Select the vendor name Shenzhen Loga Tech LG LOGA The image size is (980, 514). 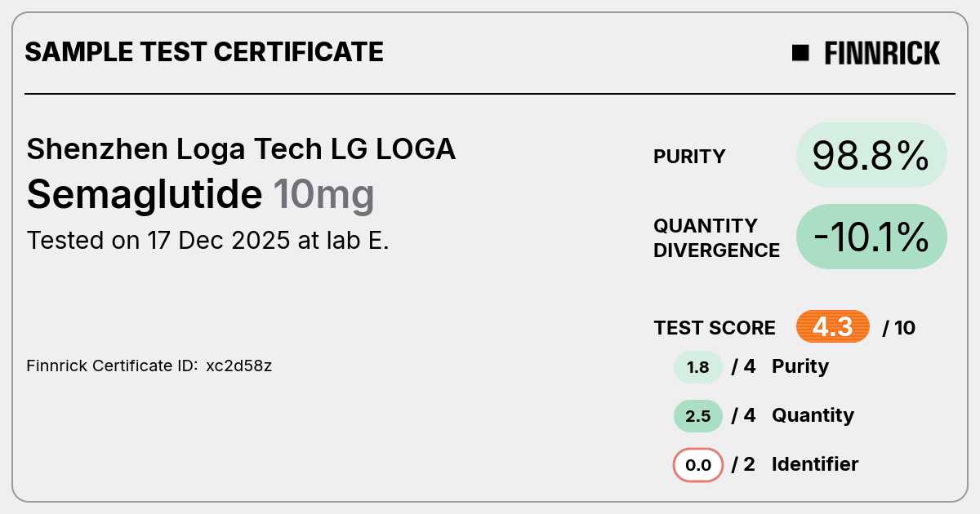[x=241, y=149]
